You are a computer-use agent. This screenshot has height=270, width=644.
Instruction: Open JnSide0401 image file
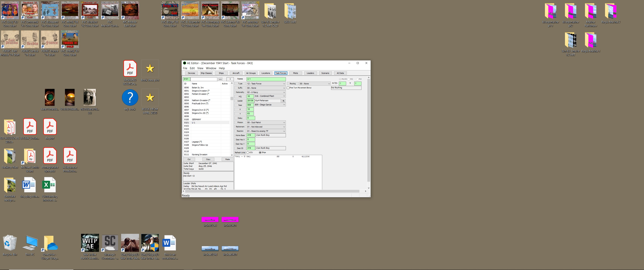coord(230,251)
